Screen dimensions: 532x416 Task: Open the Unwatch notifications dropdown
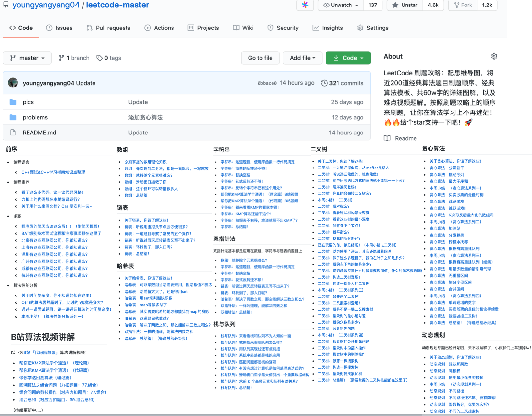340,5
